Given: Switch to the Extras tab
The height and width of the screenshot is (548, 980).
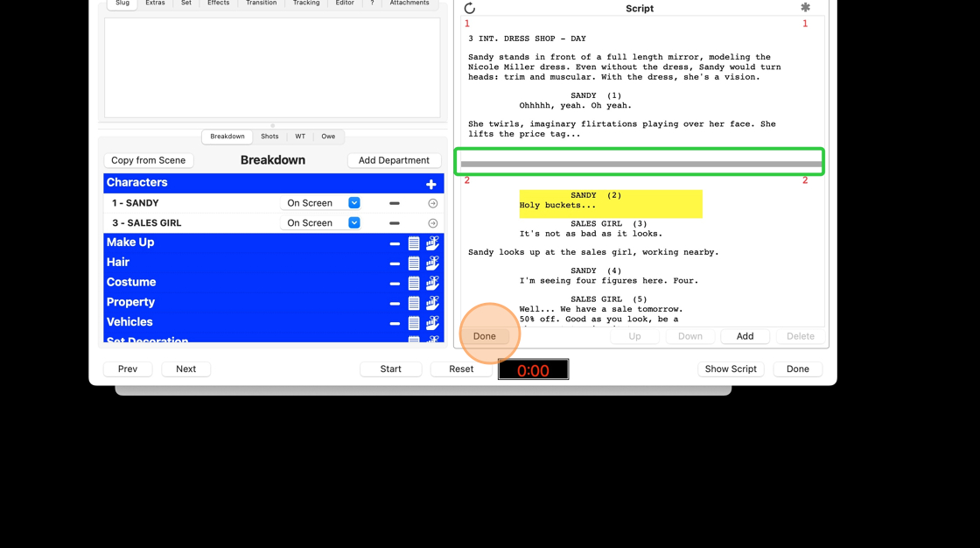Looking at the screenshot, I should click(x=155, y=4).
